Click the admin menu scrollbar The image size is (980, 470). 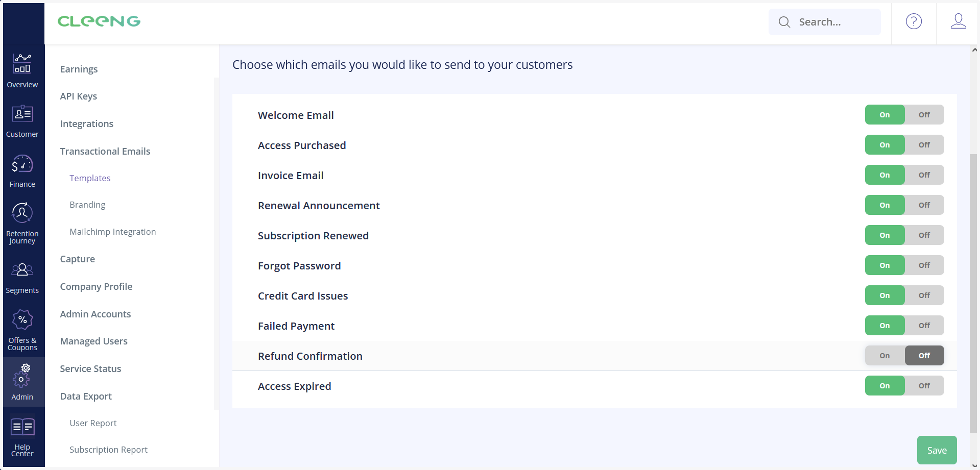[216, 243]
